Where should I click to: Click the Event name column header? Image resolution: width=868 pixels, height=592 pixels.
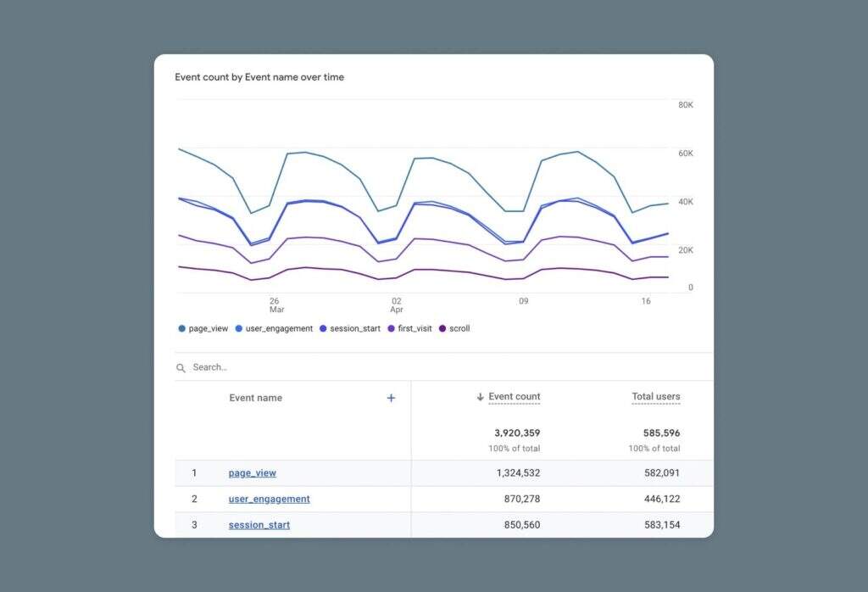pyautogui.click(x=255, y=398)
